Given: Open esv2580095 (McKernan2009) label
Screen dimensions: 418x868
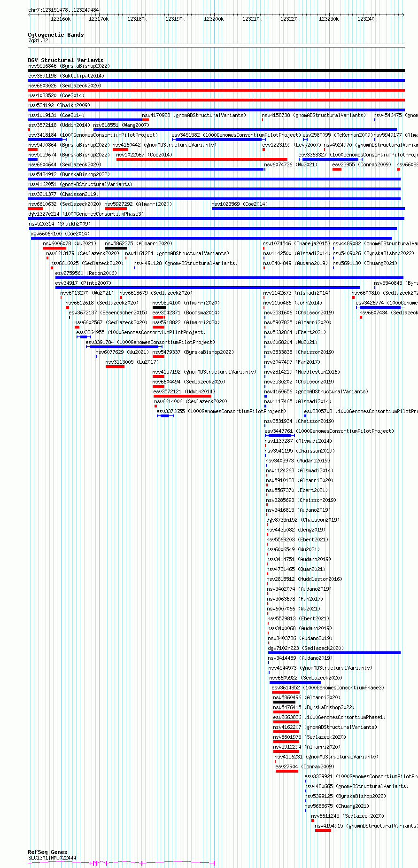Looking at the screenshot, I should [x=338, y=135].
